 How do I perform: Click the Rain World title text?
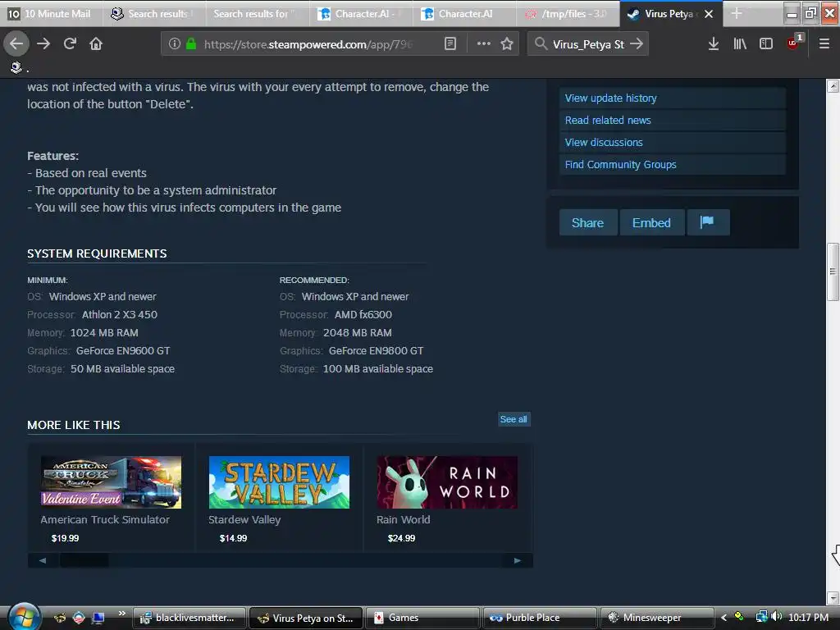click(x=403, y=519)
